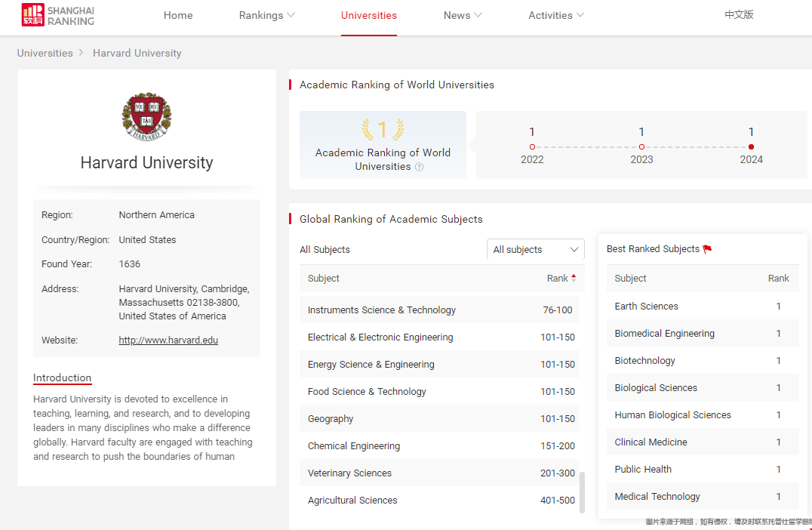Click Medical Technology in Best Ranked Subjects
This screenshot has width=812, height=530.
[x=657, y=497]
